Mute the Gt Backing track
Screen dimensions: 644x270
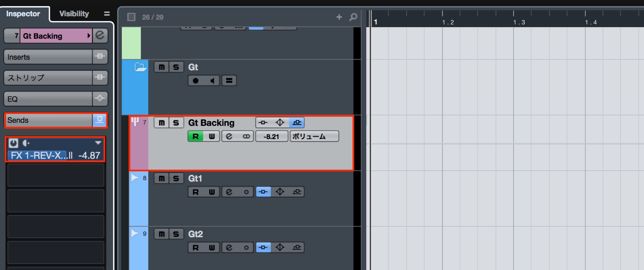coord(161,123)
